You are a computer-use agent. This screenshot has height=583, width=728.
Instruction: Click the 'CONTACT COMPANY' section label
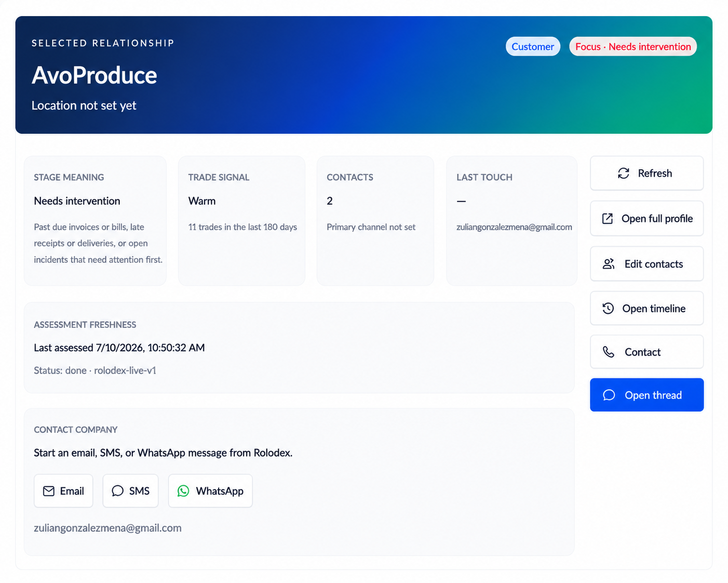tap(76, 430)
